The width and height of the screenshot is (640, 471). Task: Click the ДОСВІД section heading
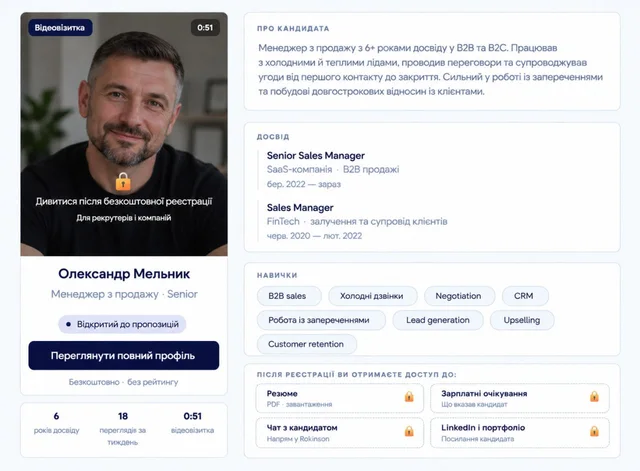[x=273, y=137]
